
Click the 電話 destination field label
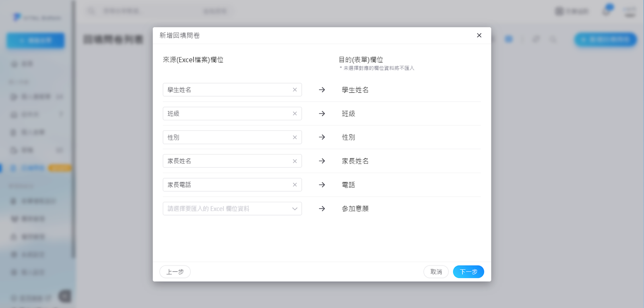pos(348,185)
